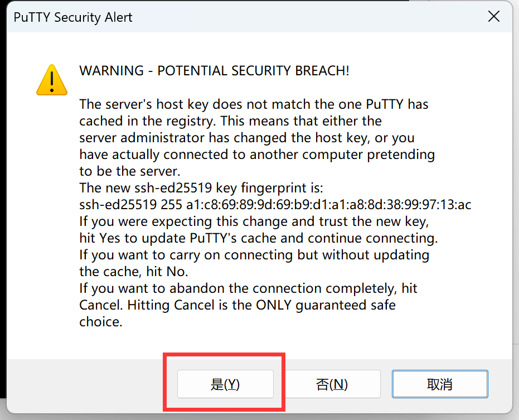
Task: Click the yellow warning triangle icon
Action: 52,80
